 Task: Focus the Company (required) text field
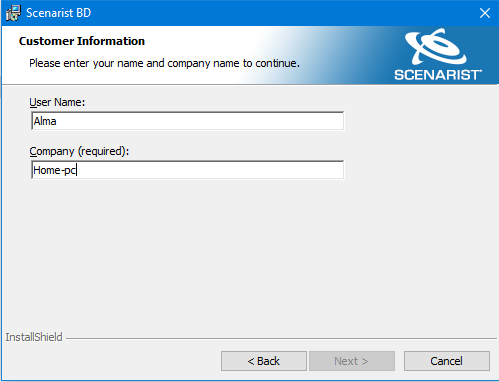(187, 170)
